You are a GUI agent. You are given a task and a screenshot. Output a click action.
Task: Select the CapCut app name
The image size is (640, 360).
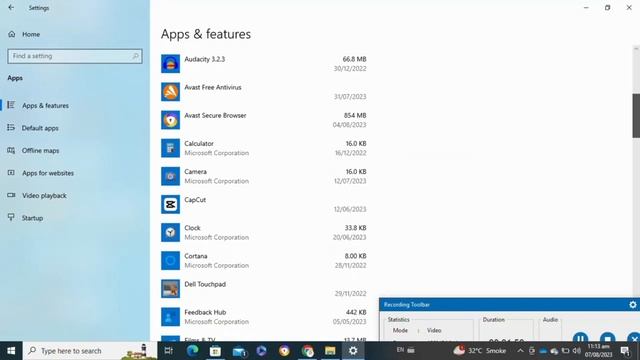(195, 200)
